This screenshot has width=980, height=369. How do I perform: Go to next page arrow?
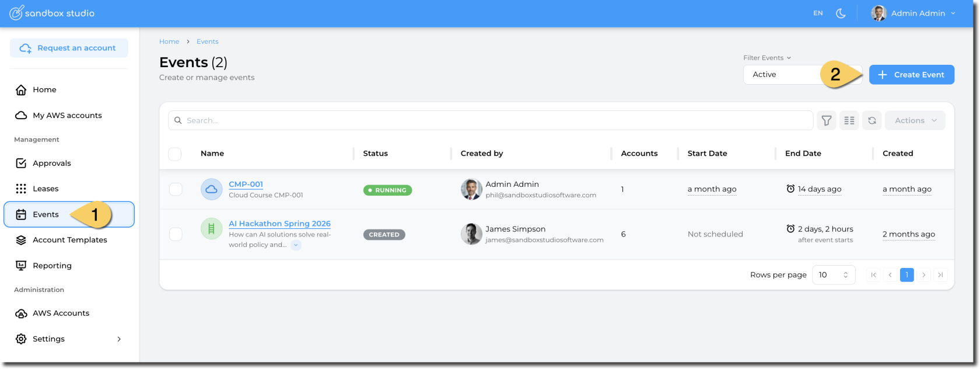tap(923, 275)
